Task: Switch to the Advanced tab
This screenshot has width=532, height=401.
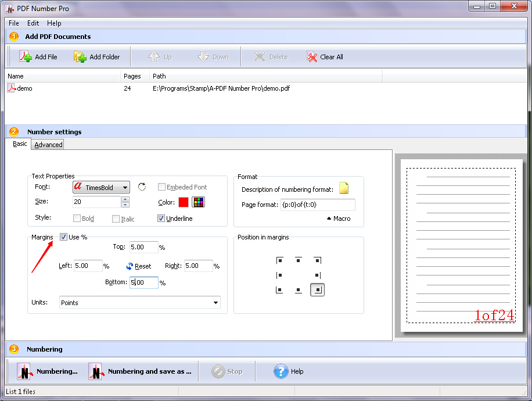Action: click(48, 145)
